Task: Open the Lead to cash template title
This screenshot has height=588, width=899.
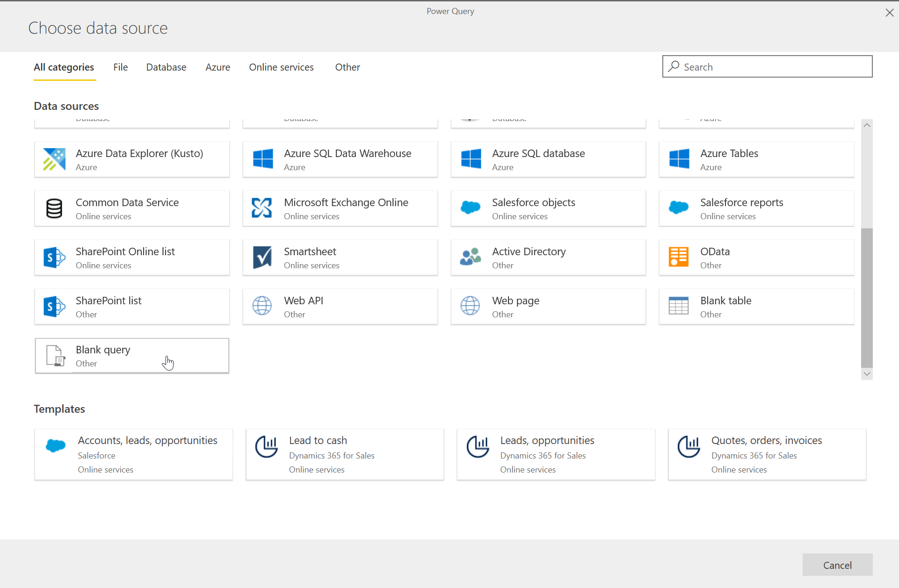Action: click(318, 440)
